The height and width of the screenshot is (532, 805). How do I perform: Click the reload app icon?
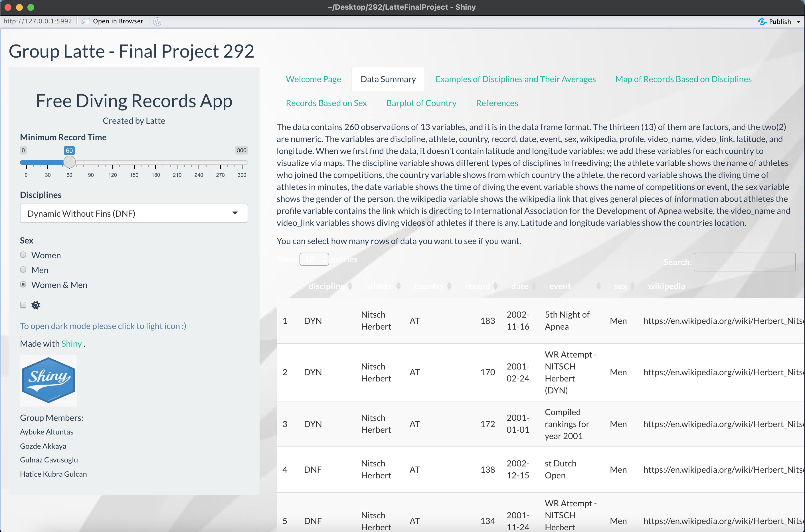(x=157, y=21)
